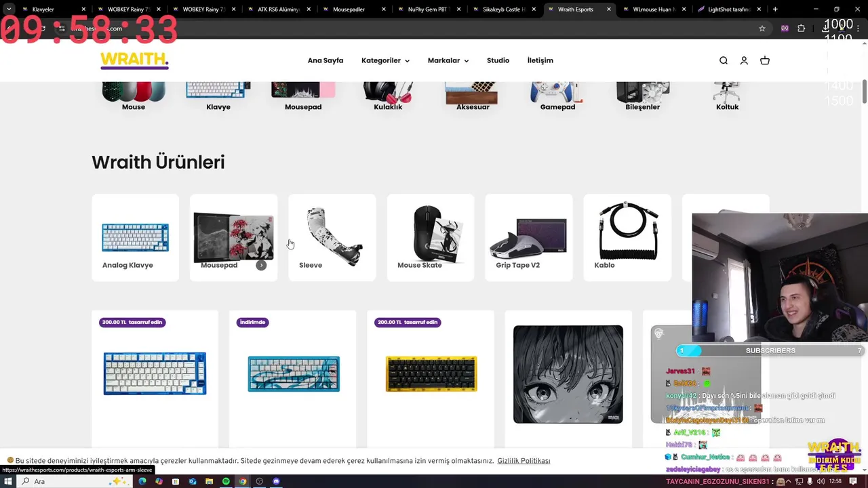
Task: Open the Aksesuar category
Action: point(473,96)
